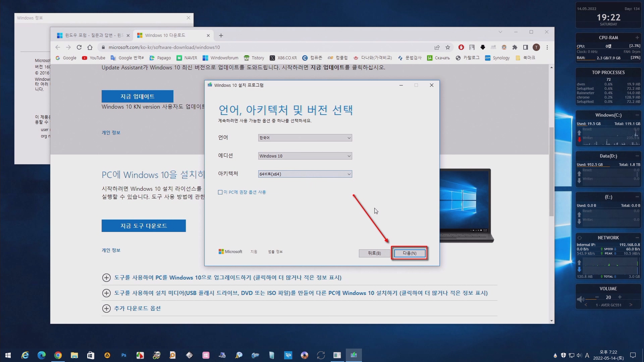Click the browser back arrow
The image size is (644, 362).
click(x=58, y=47)
